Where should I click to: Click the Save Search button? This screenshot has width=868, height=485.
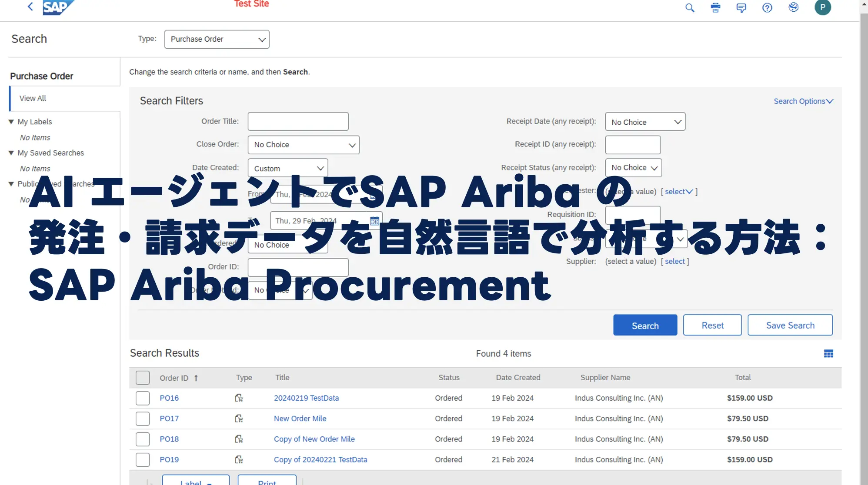(x=790, y=325)
